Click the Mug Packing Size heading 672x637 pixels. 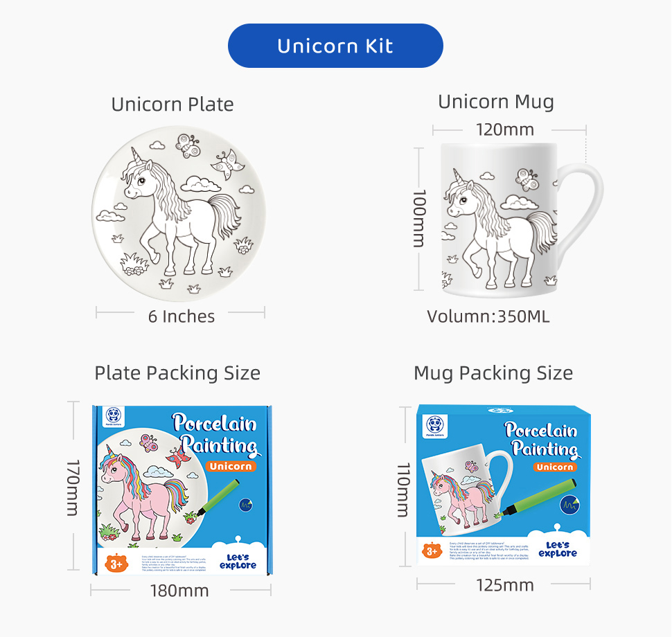coord(493,373)
